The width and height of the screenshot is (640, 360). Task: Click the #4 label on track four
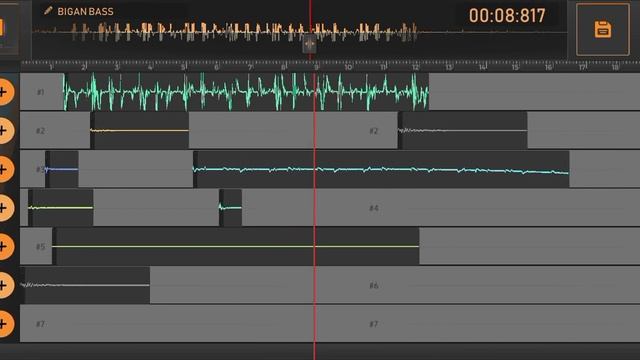pos(374,208)
